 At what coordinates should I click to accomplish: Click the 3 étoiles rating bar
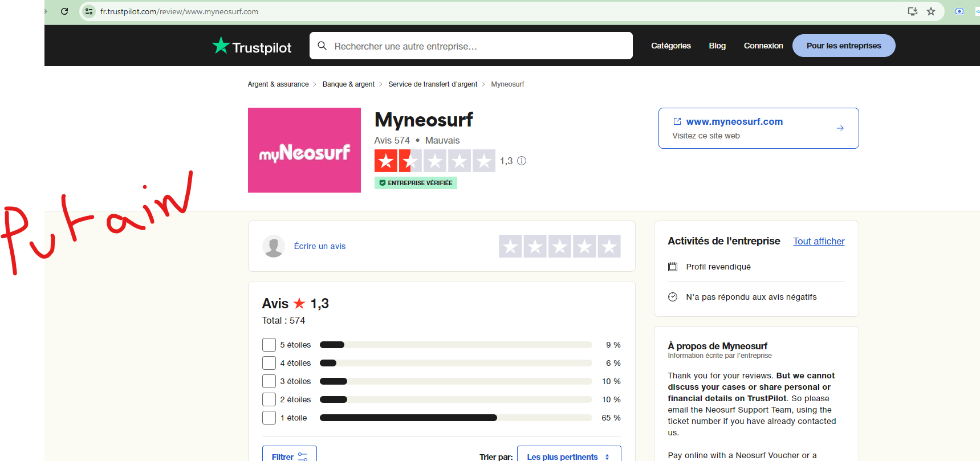pyautogui.click(x=456, y=381)
